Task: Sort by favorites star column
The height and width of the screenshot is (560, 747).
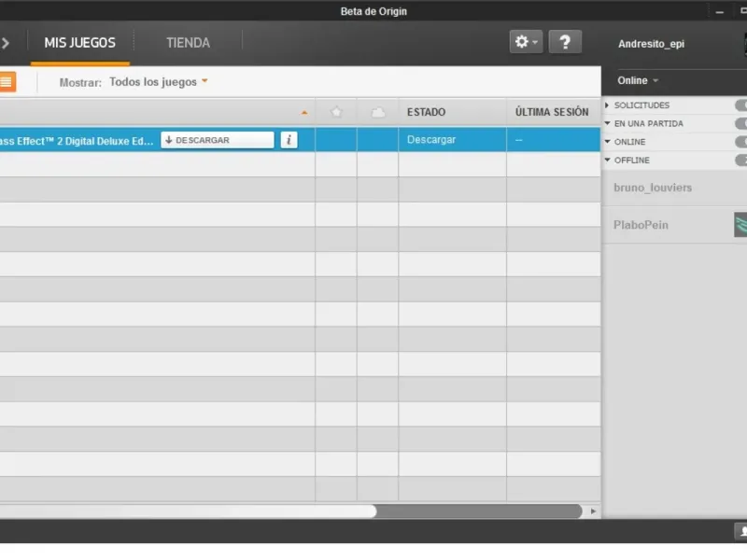Action: point(336,112)
